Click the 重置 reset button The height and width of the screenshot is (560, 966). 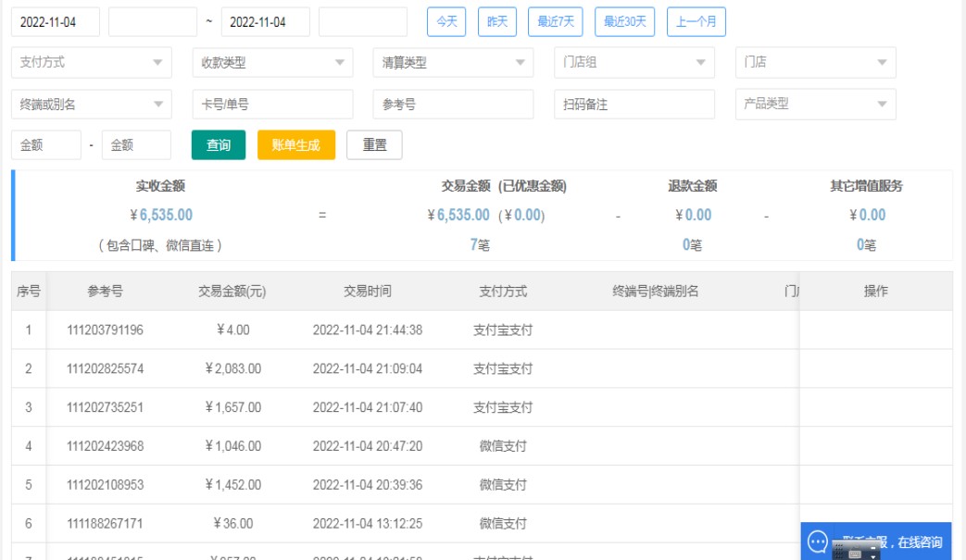[374, 145]
